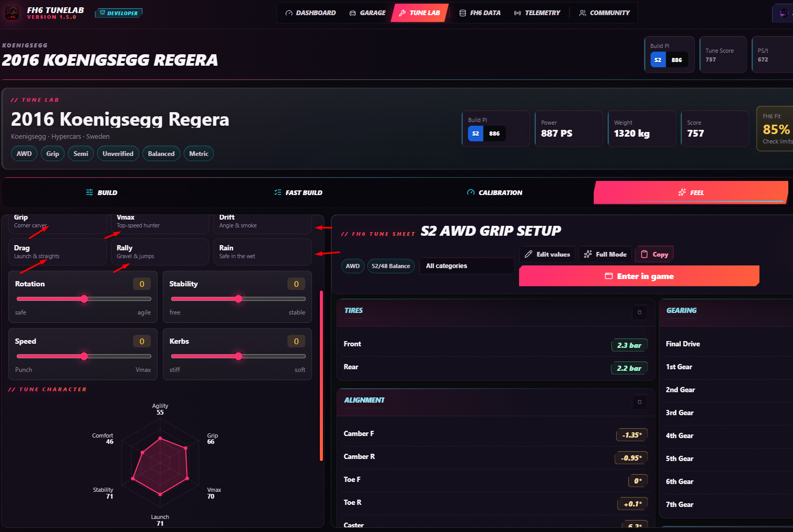Choose the Grip Corner carver preset
The width and height of the screenshot is (793, 532).
[x=57, y=223]
